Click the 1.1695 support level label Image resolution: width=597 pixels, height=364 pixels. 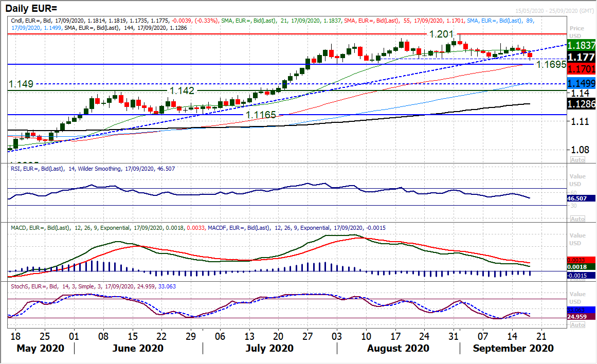pos(551,64)
